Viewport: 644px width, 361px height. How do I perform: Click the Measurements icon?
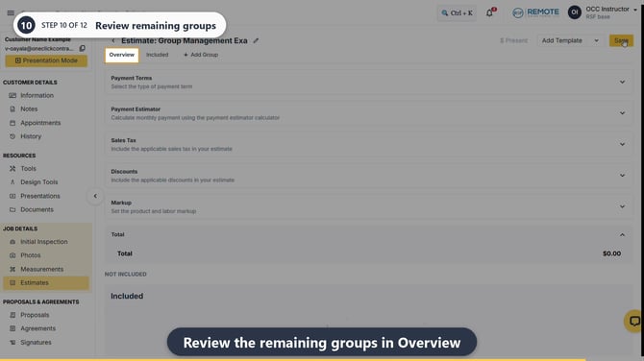click(x=12, y=269)
